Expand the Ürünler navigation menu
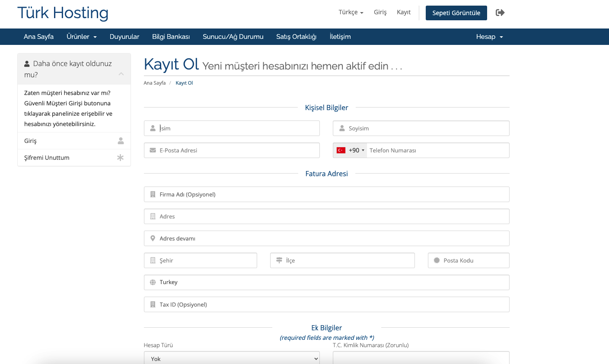 point(81,37)
